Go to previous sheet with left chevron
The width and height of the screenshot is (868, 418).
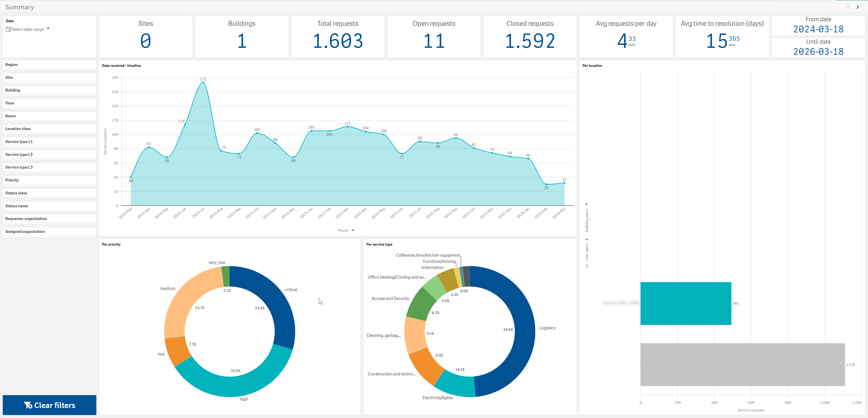(848, 7)
